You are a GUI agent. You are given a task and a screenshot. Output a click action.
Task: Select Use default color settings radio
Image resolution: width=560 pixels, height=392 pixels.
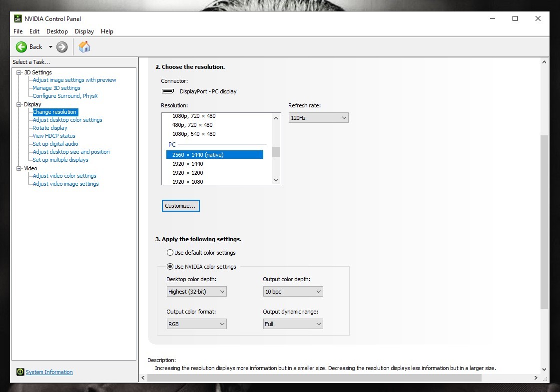click(170, 252)
